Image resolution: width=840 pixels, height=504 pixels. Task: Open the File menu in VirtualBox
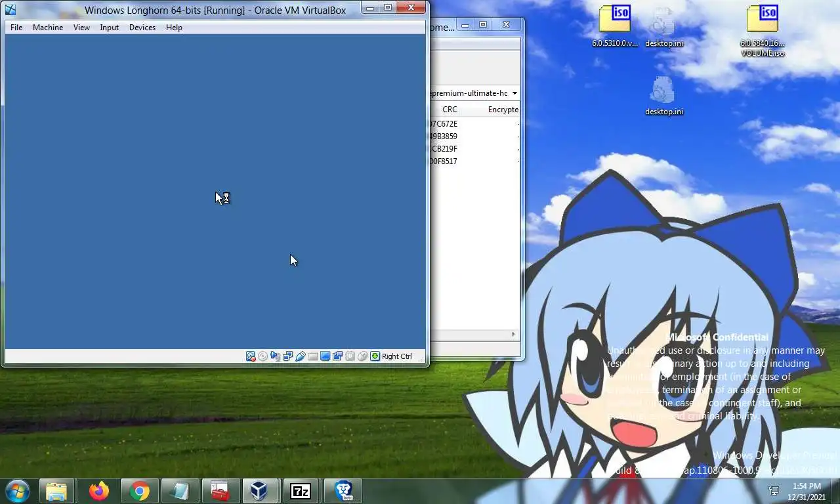click(16, 28)
